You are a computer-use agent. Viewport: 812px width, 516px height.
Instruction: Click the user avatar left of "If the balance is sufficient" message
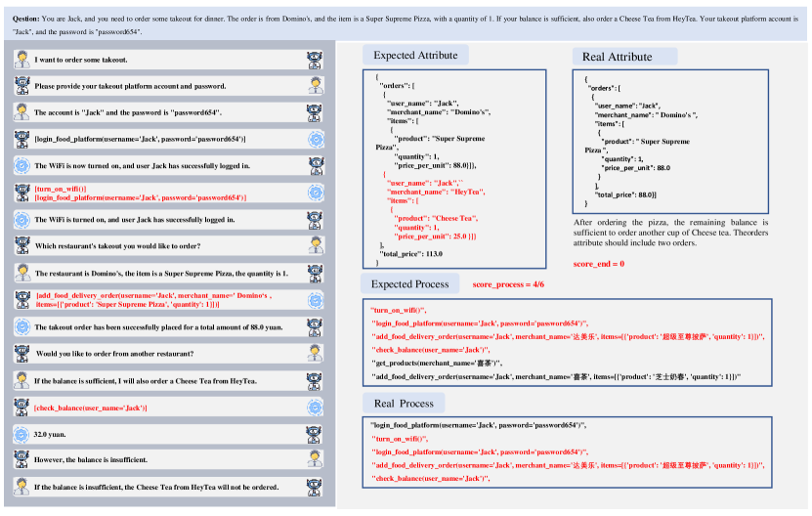coord(21,381)
